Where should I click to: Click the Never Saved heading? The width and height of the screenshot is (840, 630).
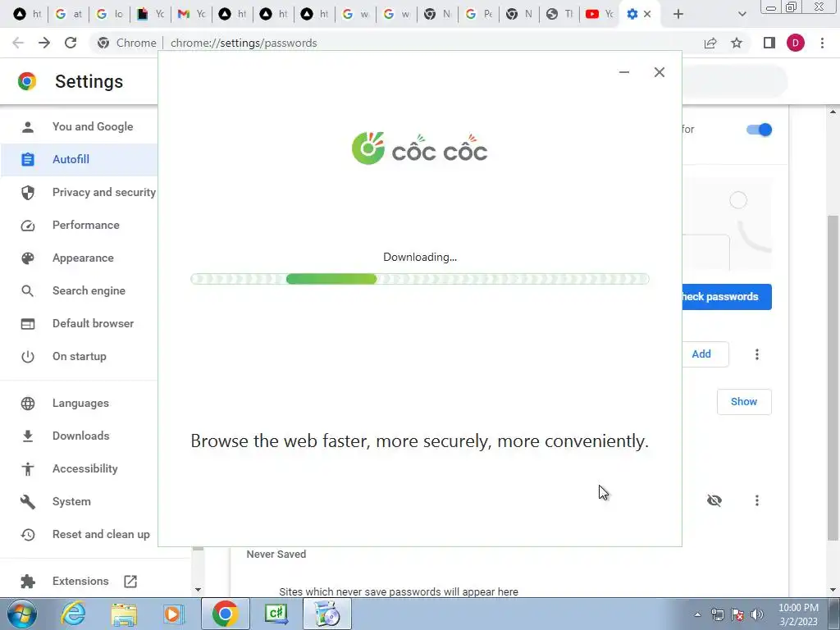click(x=276, y=555)
